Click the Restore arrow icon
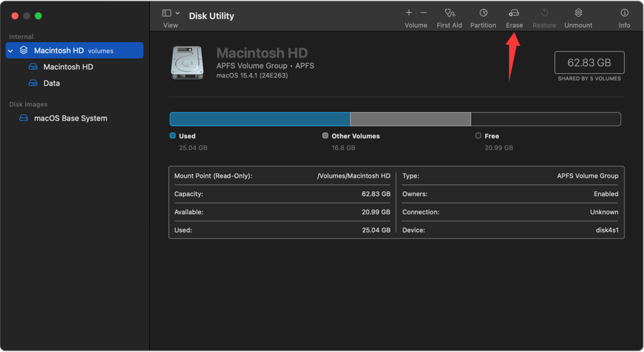 coord(544,13)
